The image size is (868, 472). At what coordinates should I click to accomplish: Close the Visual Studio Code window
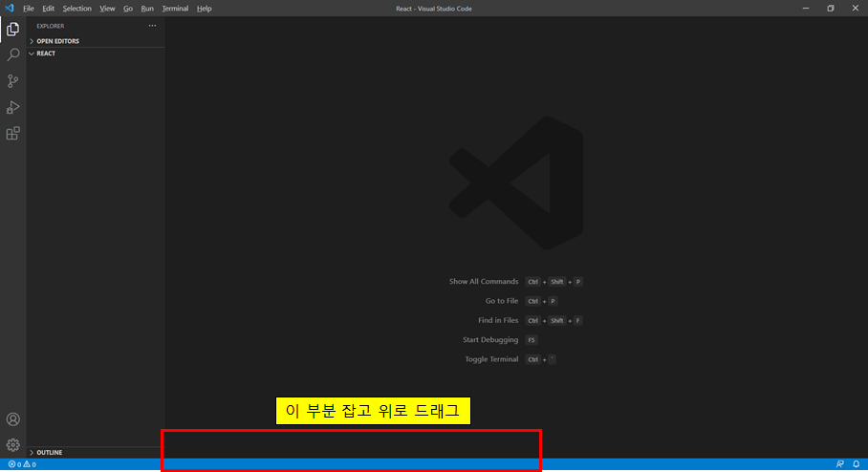pyautogui.click(x=856, y=9)
